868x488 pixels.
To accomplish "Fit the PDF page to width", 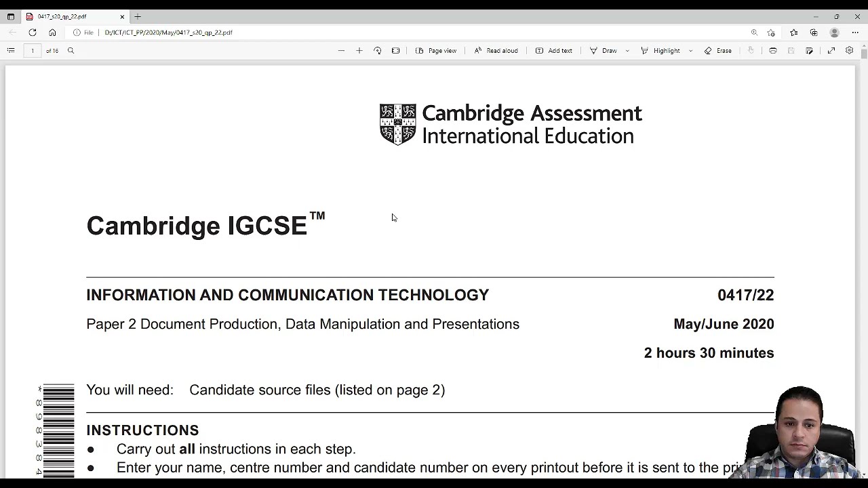I will [x=396, y=51].
